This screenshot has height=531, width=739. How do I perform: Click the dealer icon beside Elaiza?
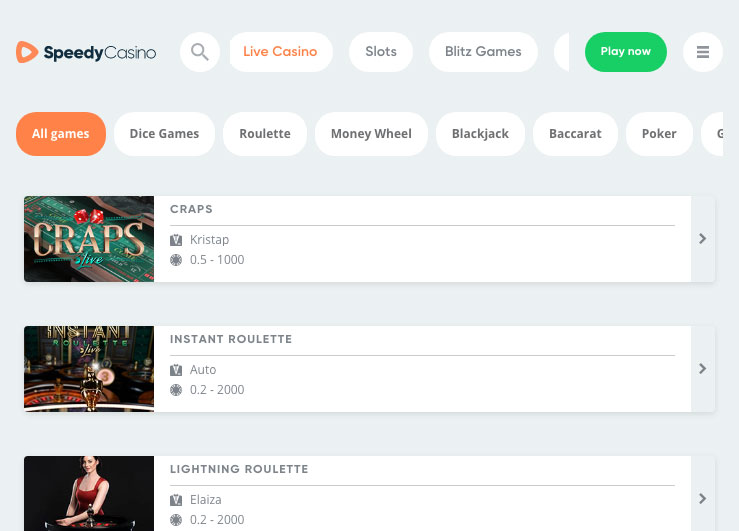[176, 500]
